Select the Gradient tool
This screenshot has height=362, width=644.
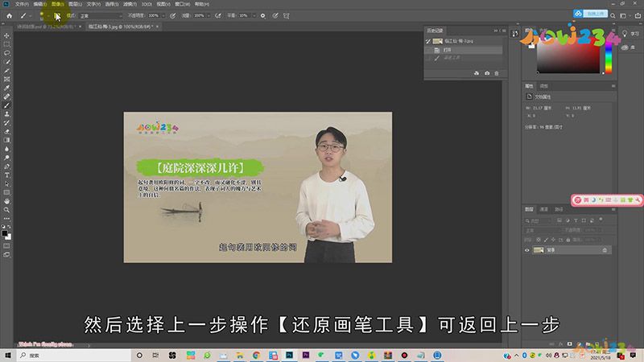click(x=6, y=140)
